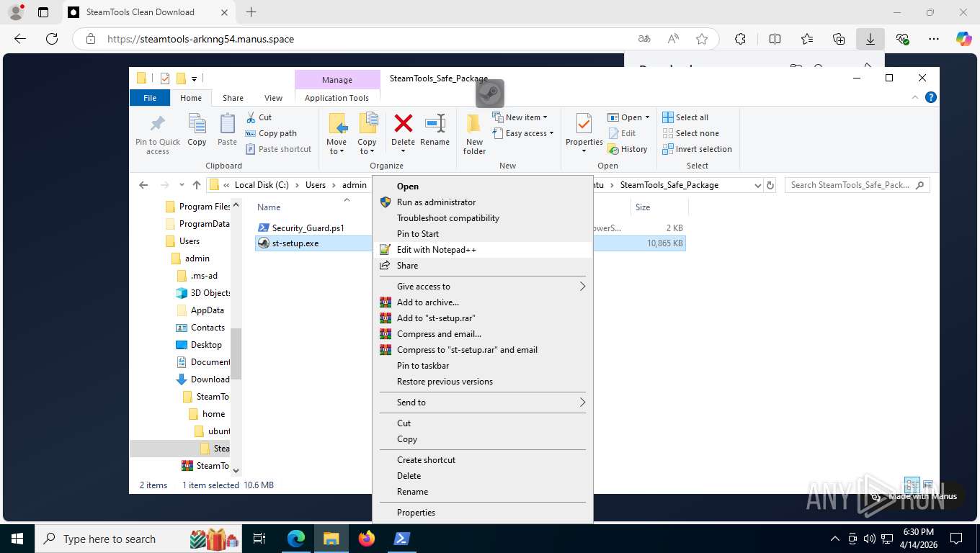
Task: Click Select none in ribbon
Action: coord(690,133)
